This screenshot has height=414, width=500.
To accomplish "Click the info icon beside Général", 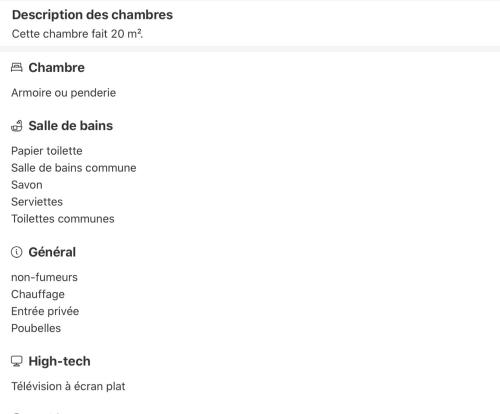I will 17,252.
